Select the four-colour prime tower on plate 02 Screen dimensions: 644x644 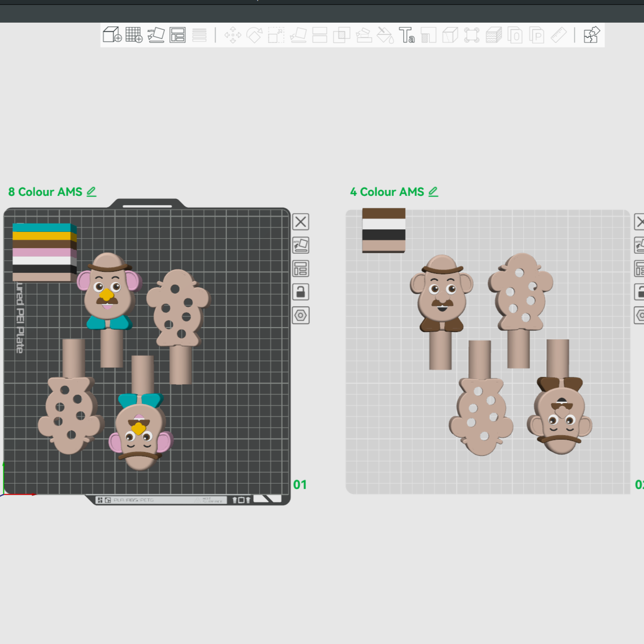pos(384,230)
